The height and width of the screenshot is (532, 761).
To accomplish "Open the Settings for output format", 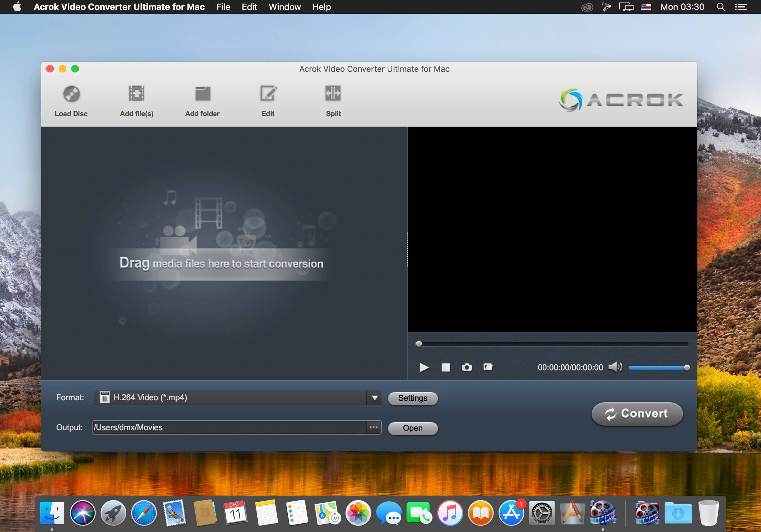I will (x=414, y=398).
